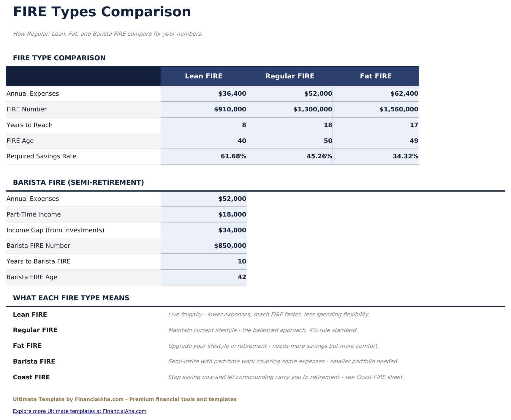Select the Part-Time Income value $18,000
Viewport: 511px width, 420px height.
[204, 214]
